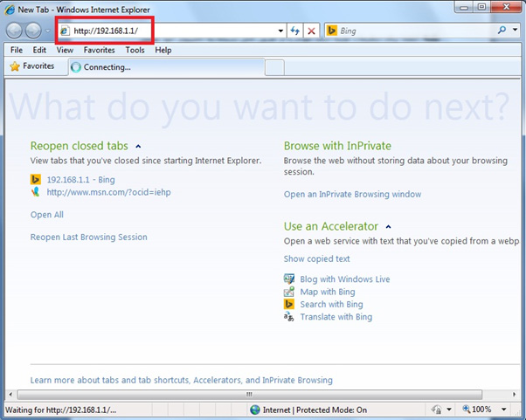Open the View menu
Viewport: 526px width, 420px height.
[x=65, y=50]
